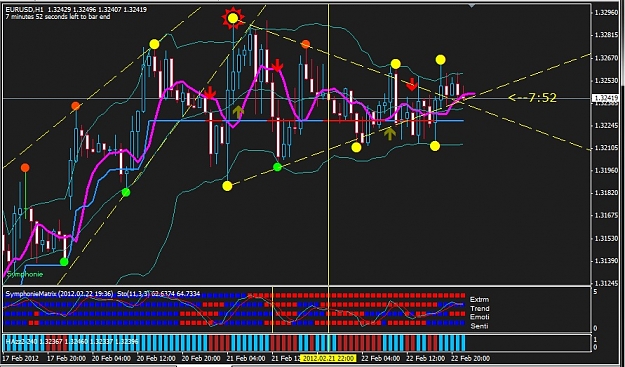This screenshot has height=367, width=625.
Task: Click the 20 Feb 20:00 time label
Action: [201, 358]
